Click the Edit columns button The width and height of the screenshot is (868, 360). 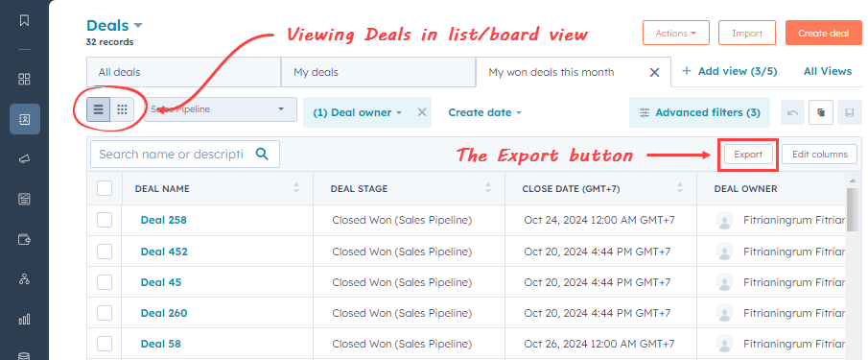click(x=820, y=155)
